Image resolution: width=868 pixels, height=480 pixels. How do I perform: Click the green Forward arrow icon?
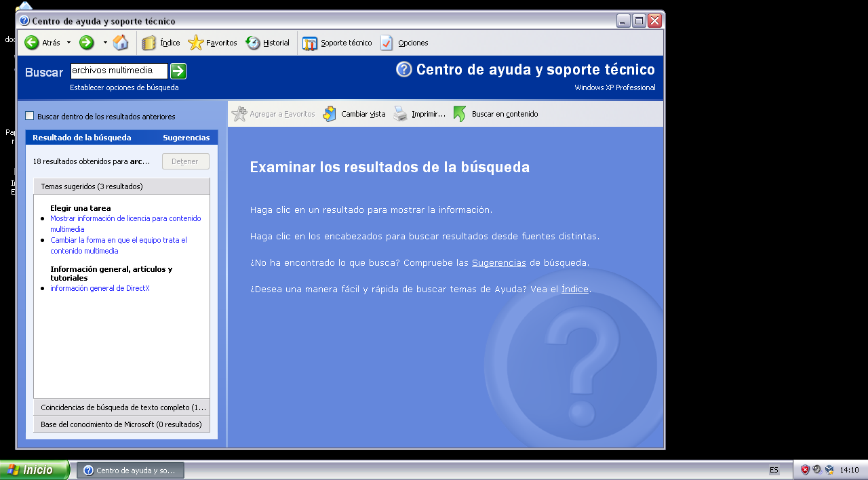click(x=87, y=43)
